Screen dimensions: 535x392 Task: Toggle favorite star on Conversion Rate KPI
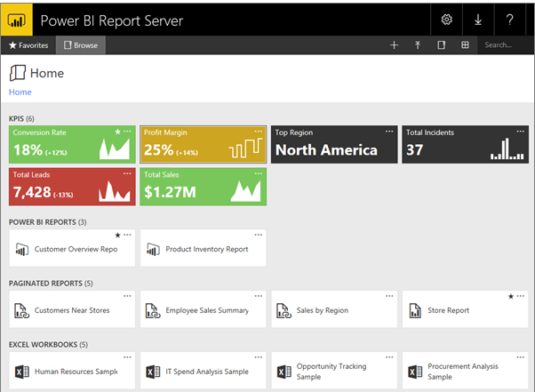click(x=117, y=132)
